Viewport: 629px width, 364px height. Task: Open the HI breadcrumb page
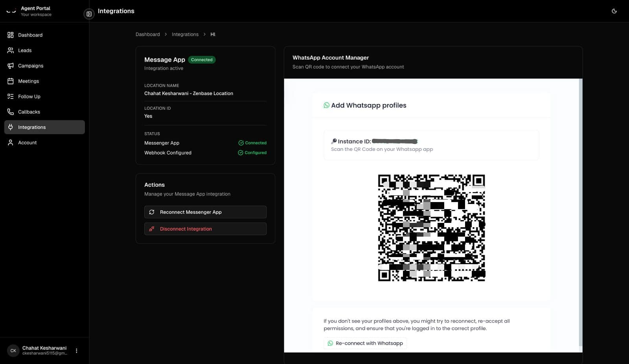pos(213,34)
